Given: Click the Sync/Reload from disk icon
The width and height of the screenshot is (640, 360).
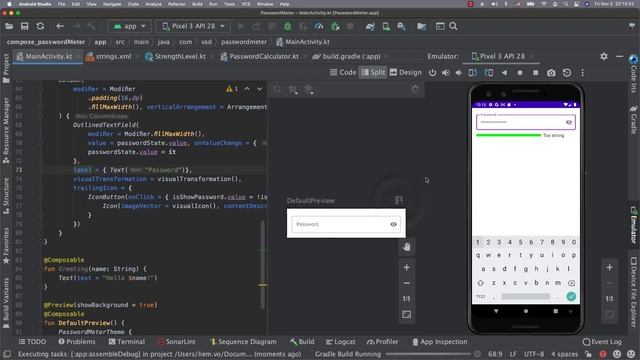Looking at the screenshot, I should click(40, 26).
